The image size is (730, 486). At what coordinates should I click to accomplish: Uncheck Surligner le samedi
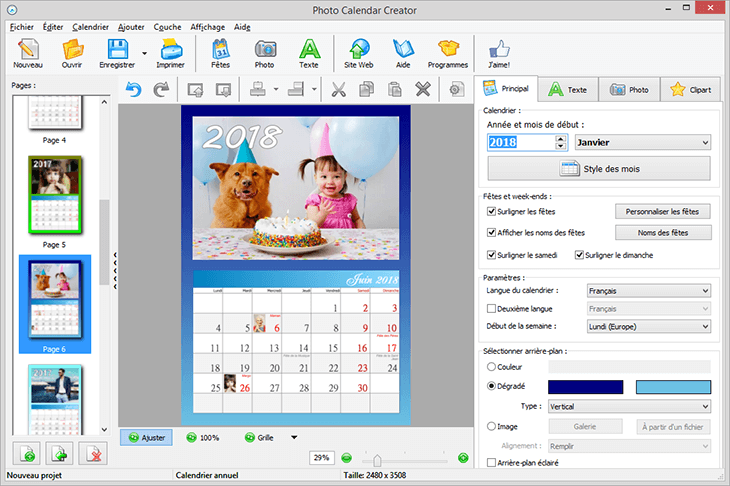coord(491,255)
